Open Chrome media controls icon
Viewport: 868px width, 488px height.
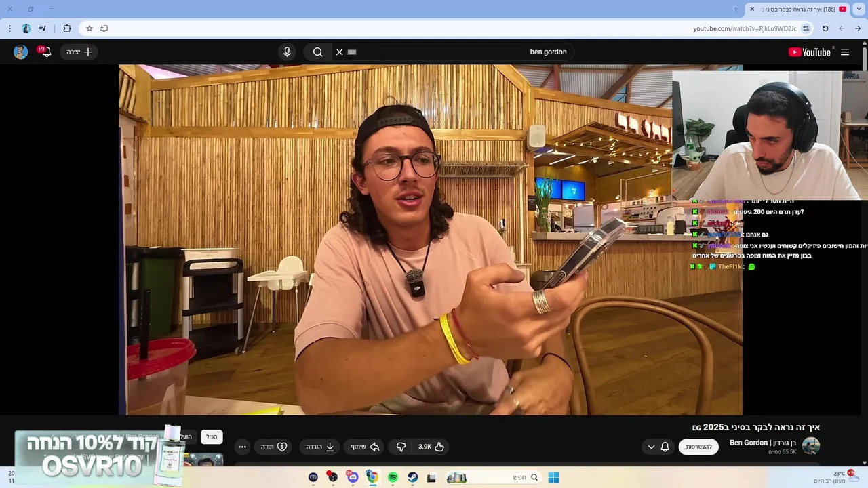click(43, 28)
